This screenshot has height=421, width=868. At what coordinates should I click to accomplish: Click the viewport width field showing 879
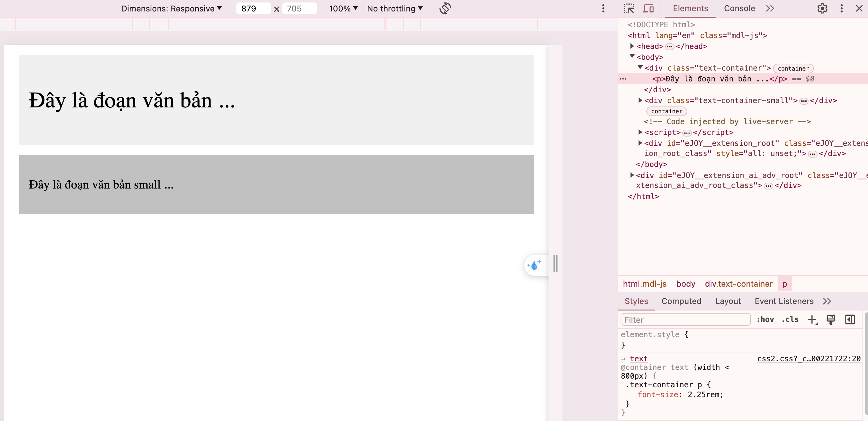[x=253, y=8]
